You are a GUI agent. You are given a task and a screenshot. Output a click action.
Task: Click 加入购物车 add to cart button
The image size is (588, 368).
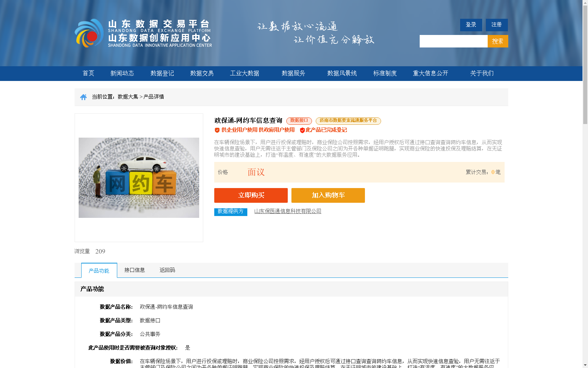(328, 195)
